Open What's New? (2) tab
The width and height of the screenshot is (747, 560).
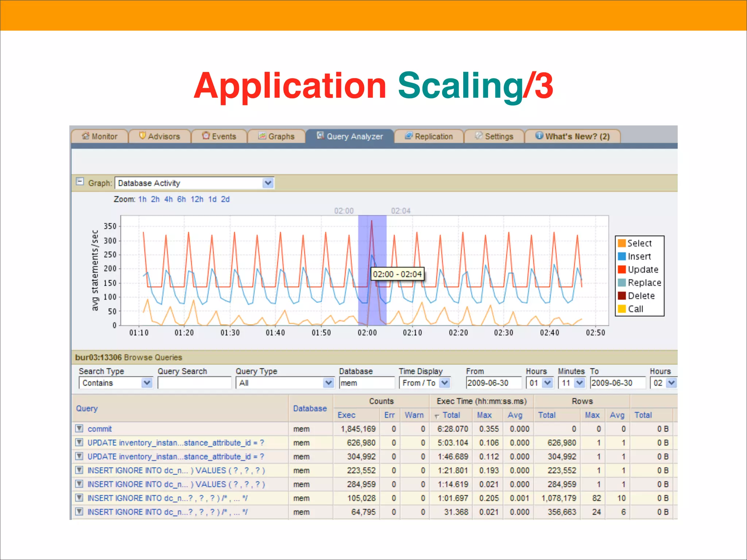[573, 136]
